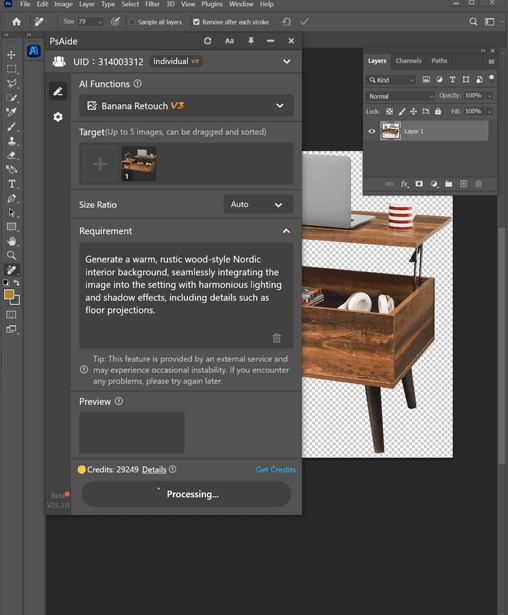Select the Path Selection tool

[11, 213]
